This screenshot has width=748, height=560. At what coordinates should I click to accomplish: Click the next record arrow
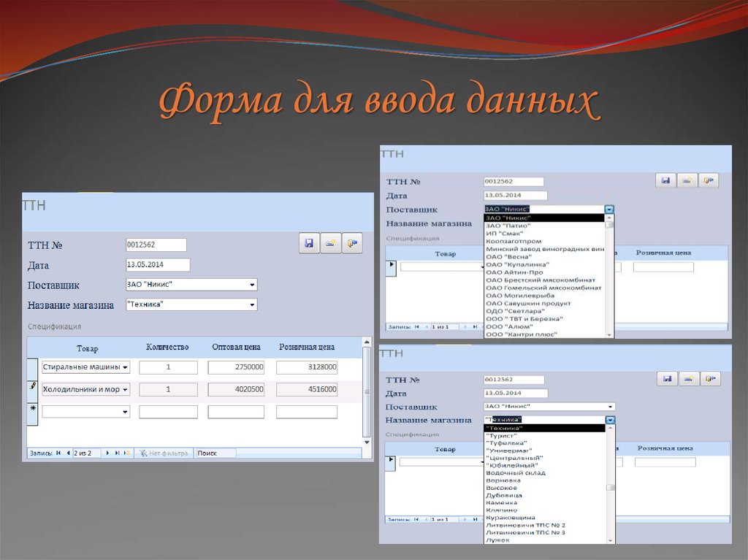coord(107,453)
